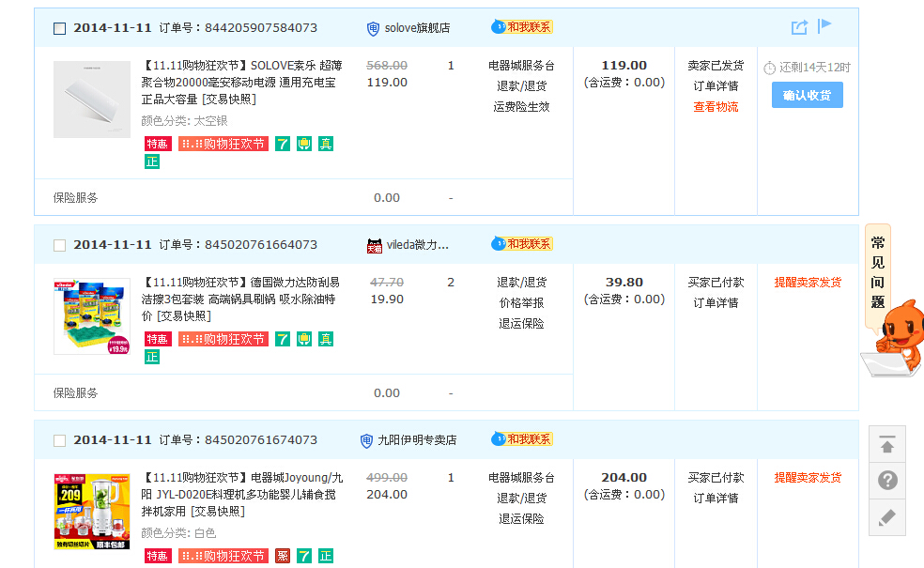The width and height of the screenshot is (924, 568).
Task: Open the 德国微力达 sponge product title
Action: [240, 299]
